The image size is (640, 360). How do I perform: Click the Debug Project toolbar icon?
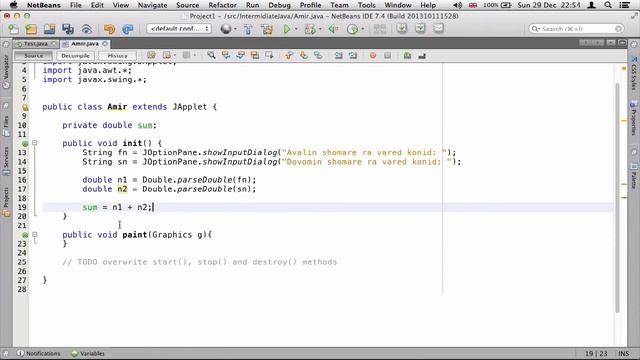310,29
